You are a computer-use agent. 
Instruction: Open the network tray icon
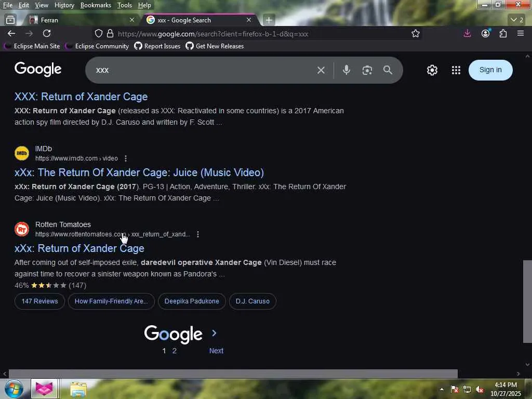click(x=467, y=390)
